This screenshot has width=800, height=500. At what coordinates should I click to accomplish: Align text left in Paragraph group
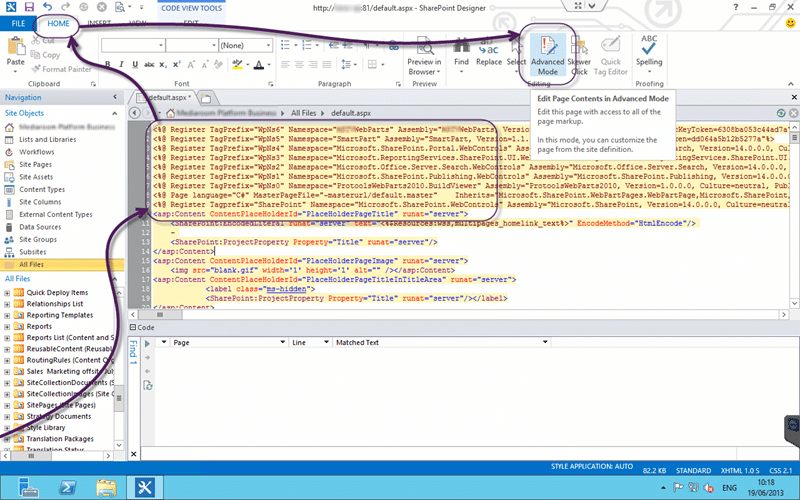coord(285,64)
